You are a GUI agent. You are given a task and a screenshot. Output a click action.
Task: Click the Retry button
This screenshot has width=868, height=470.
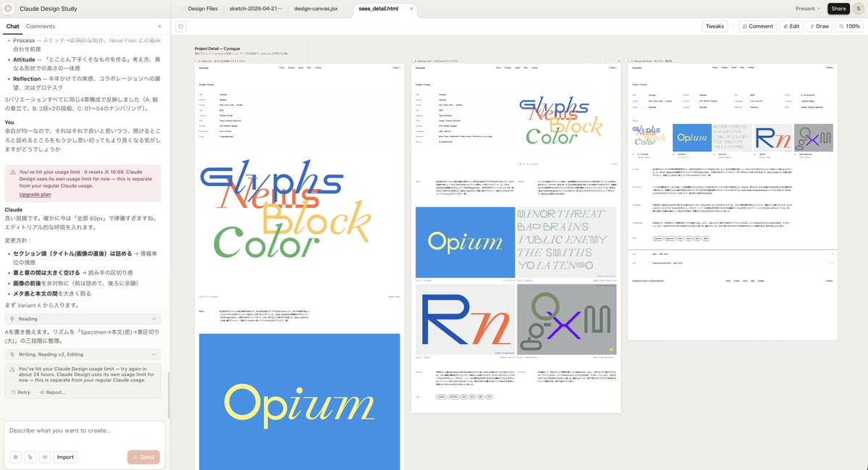tap(21, 392)
